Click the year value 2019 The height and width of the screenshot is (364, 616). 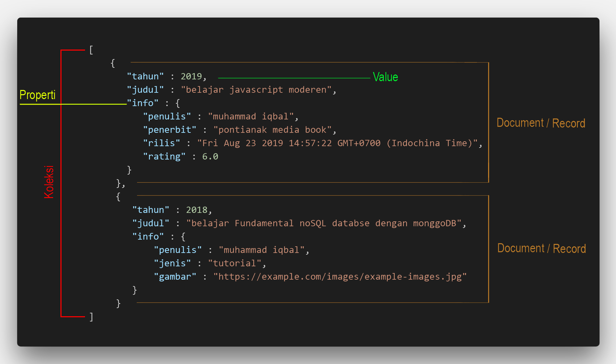click(x=191, y=77)
